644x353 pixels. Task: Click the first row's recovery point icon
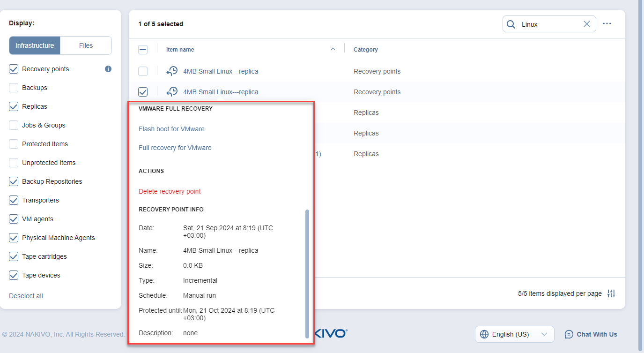172,71
